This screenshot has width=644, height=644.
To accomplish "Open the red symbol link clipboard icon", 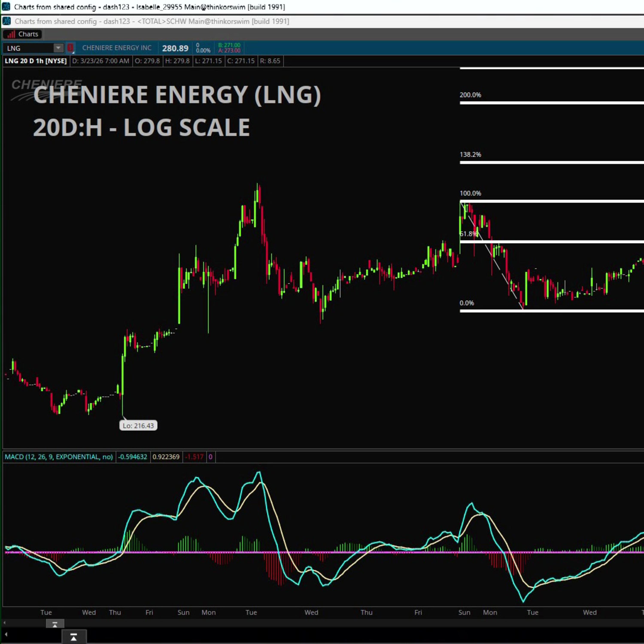I will coord(70,48).
